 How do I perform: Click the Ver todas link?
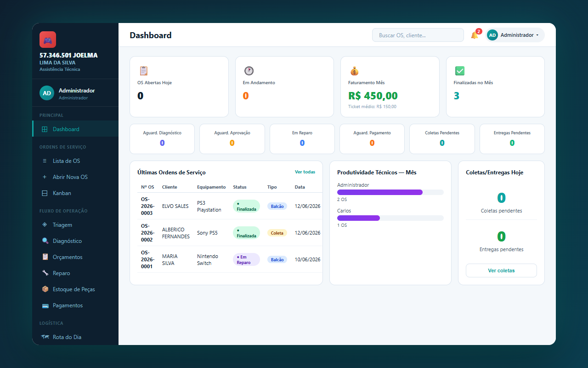[x=305, y=172]
